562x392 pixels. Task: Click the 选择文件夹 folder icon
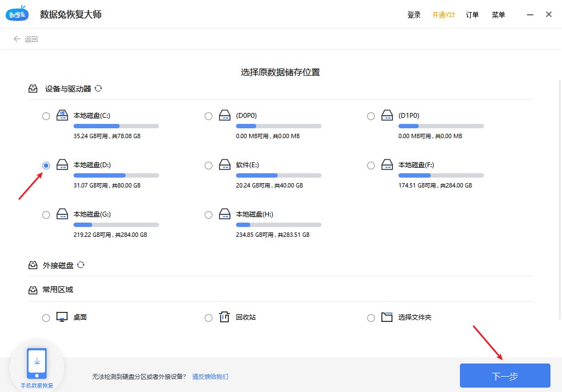pyautogui.click(x=387, y=317)
